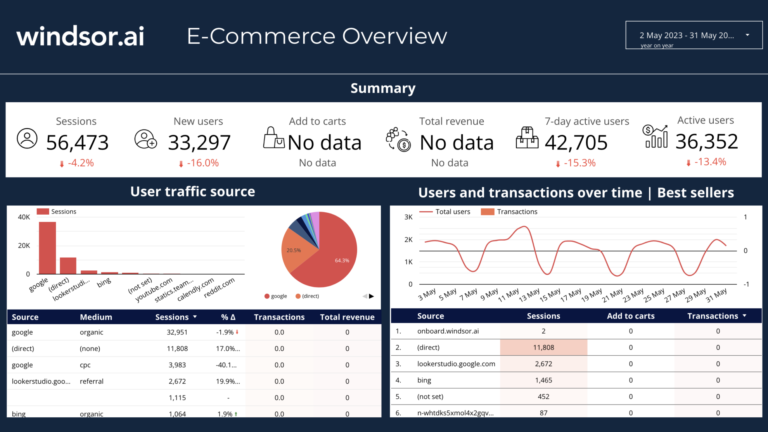Click the Active users bar-growth icon
Viewport: 768px width, 432px height.
(x=655, y=136)
